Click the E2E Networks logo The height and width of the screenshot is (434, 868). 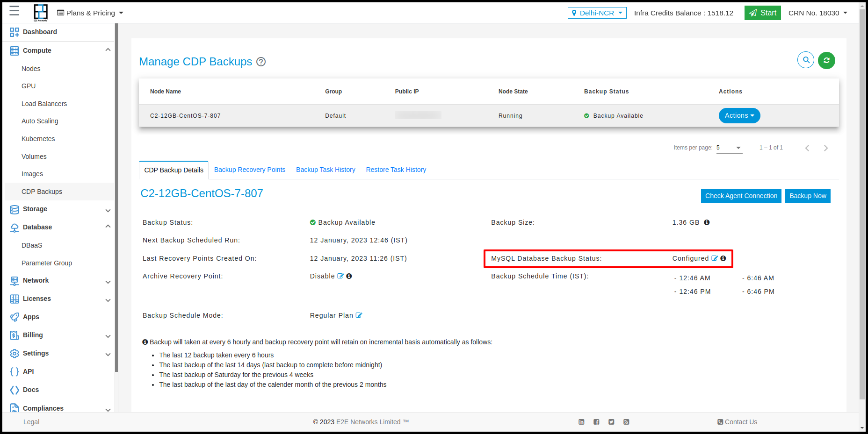pyautogui.click(x=41, y=13)
